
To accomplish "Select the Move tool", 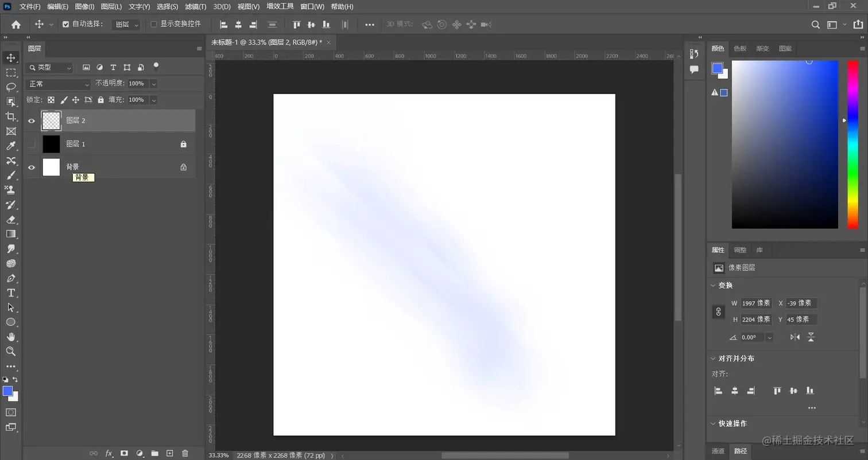I will click(10, 58).
